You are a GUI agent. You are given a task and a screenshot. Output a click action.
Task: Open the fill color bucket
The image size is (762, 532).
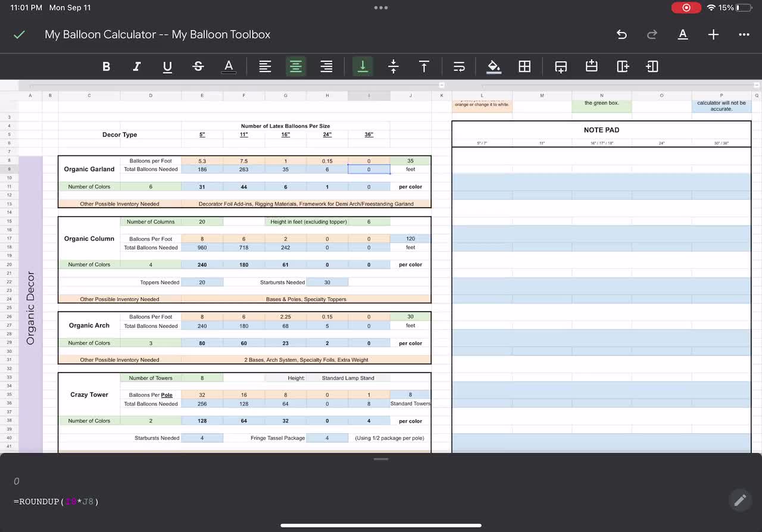(494, 67)
